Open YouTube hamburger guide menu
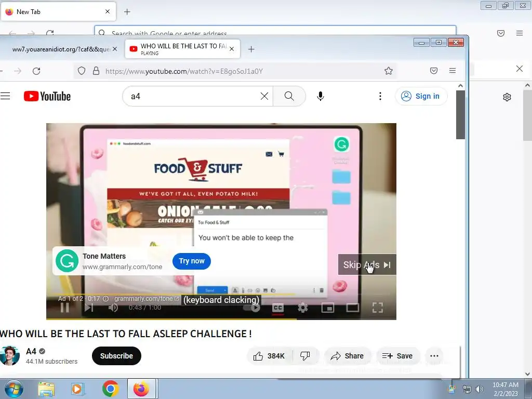The image size is (532, 399). [5, 96]
